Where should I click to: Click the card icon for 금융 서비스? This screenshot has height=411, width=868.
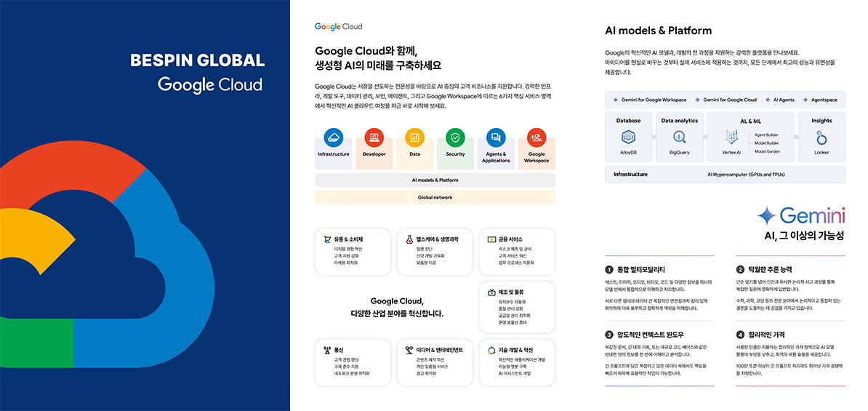[491, 239]
